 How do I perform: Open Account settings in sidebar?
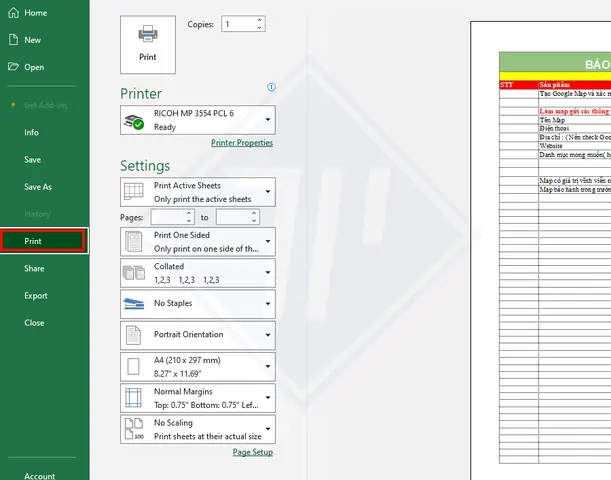click(39, 476)
